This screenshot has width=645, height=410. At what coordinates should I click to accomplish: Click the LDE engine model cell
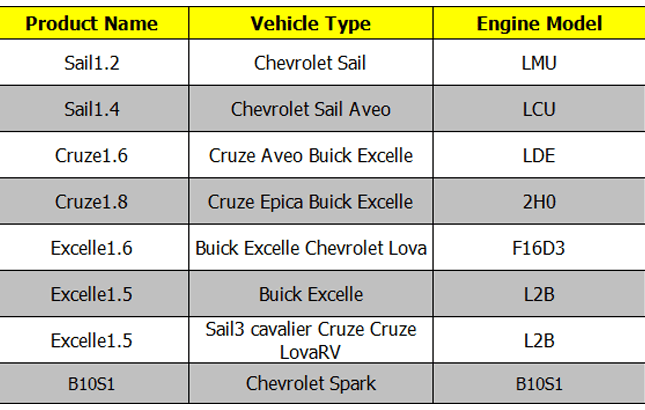pos(539,155)
